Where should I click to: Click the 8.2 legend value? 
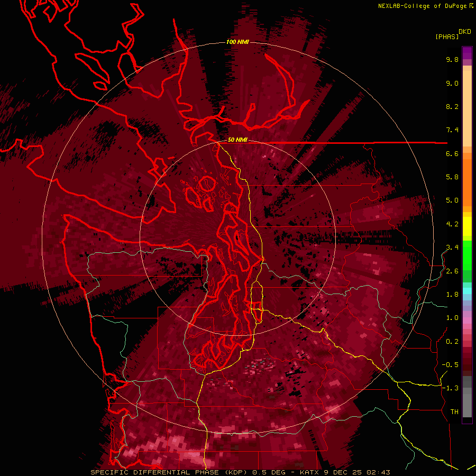tap(452, 106)
